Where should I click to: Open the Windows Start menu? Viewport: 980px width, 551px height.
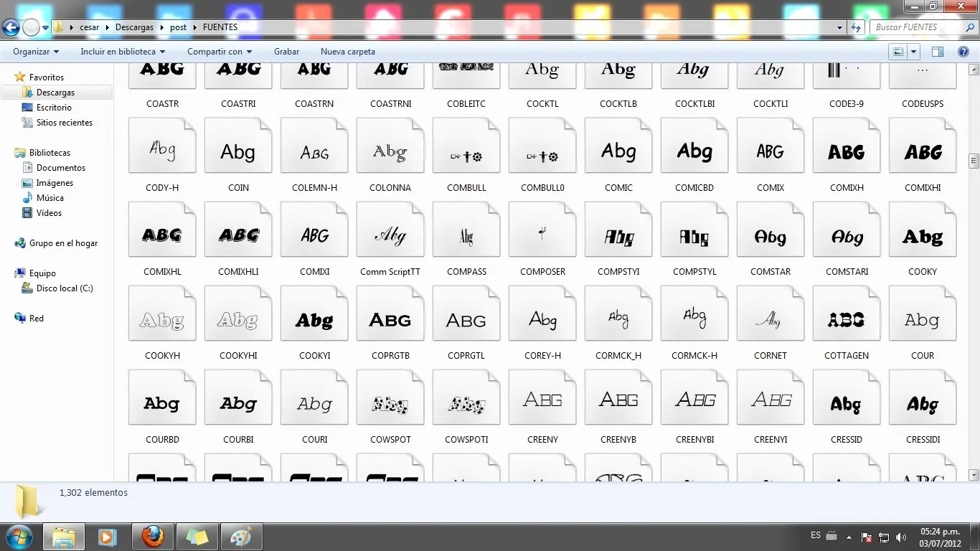(19, 537)
